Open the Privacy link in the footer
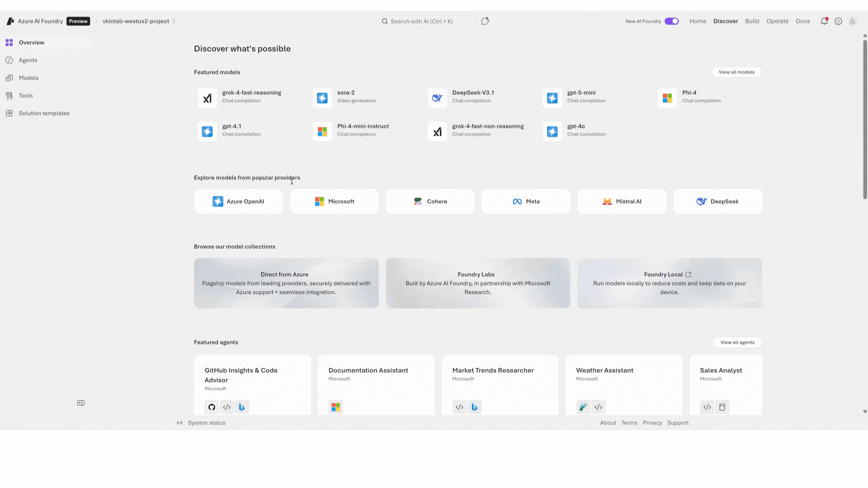The image size is (868, 488). tap(652, 422)
